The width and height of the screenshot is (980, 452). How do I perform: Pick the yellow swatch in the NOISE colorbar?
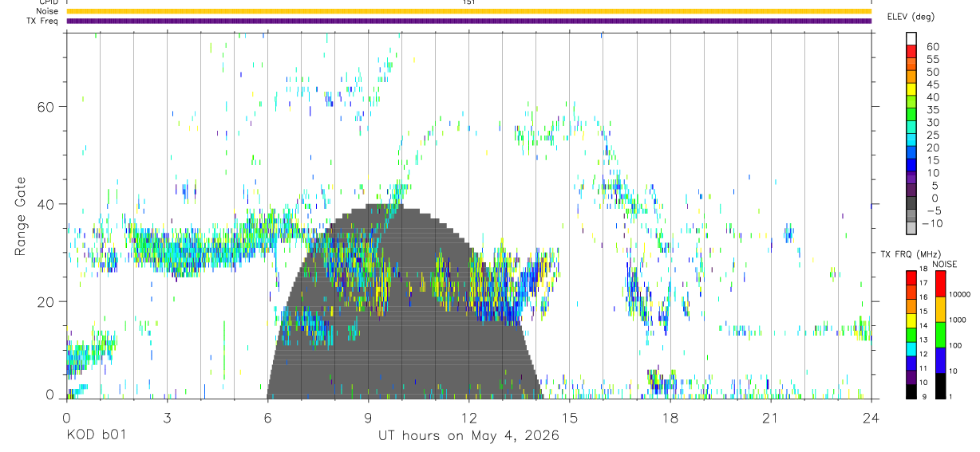pyautogui.click(x=940, y=309)
